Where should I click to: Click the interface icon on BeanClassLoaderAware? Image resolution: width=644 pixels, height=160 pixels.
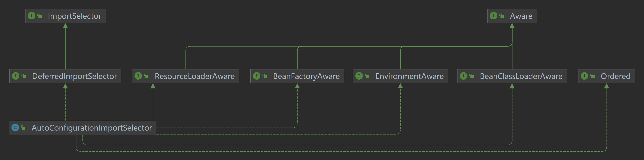464,76
